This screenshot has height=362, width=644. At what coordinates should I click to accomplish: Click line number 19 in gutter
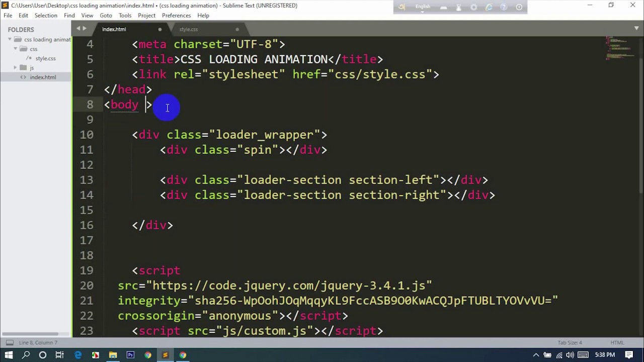pyautogui.click(x=87, y=270)
